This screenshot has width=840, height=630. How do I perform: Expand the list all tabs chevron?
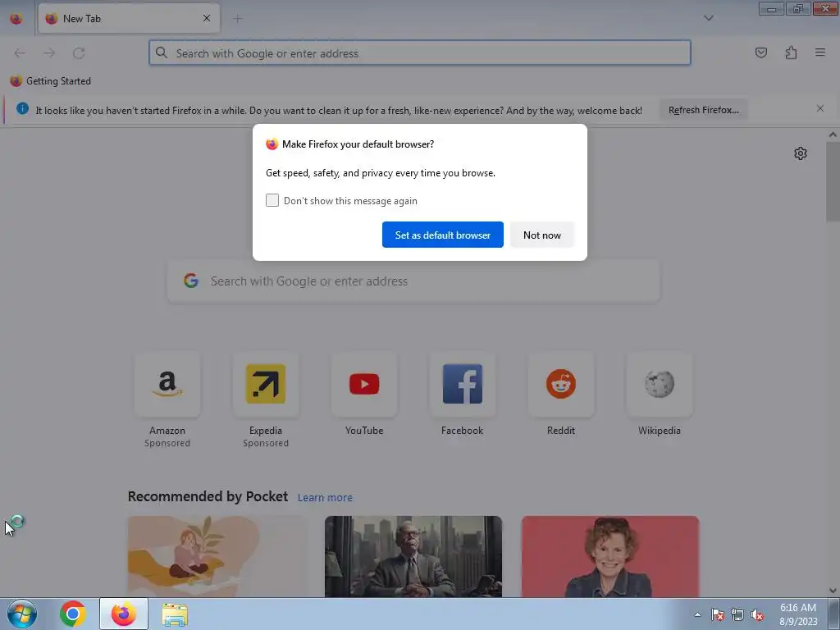point(708,18)
